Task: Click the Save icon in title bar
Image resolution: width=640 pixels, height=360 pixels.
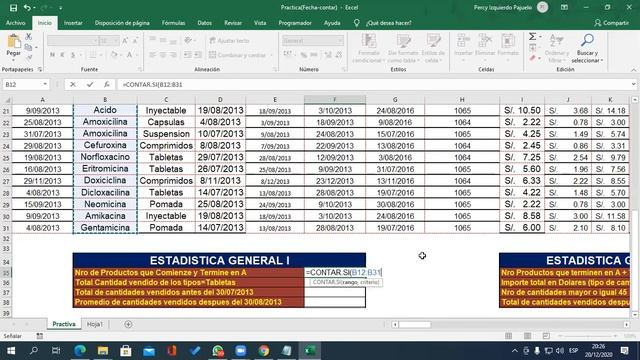Action: pos(13,7)
